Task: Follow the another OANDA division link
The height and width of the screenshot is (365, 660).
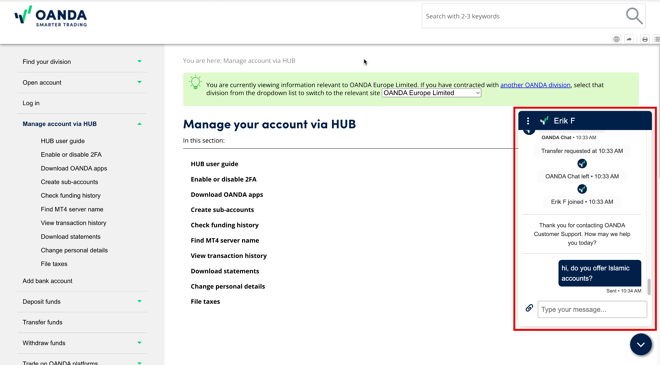Action: (535, 85)
